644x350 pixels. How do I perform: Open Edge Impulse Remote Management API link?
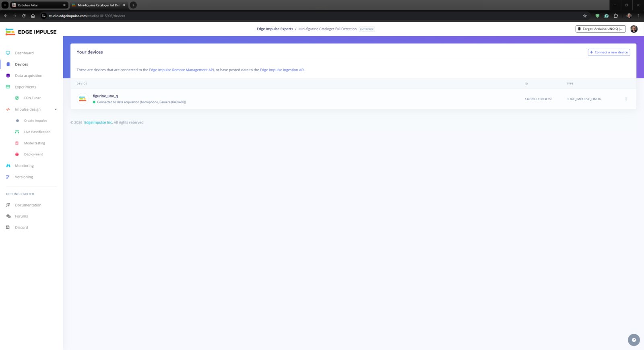182,70
